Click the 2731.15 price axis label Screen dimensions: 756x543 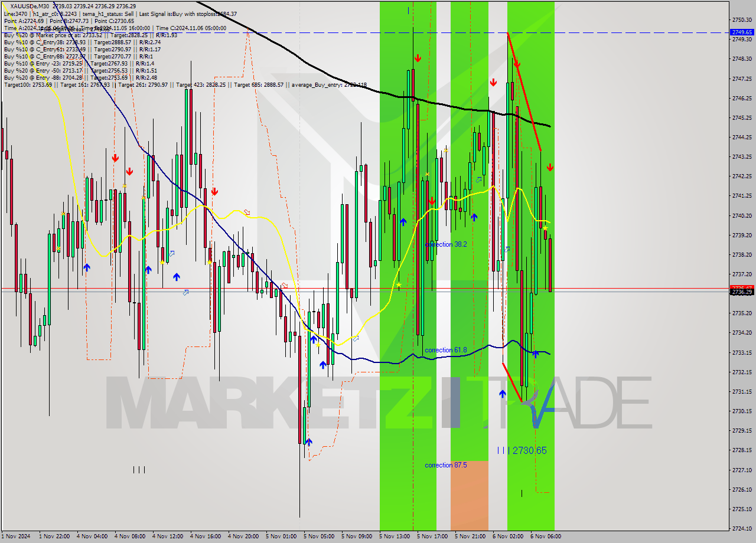point(742,391)
